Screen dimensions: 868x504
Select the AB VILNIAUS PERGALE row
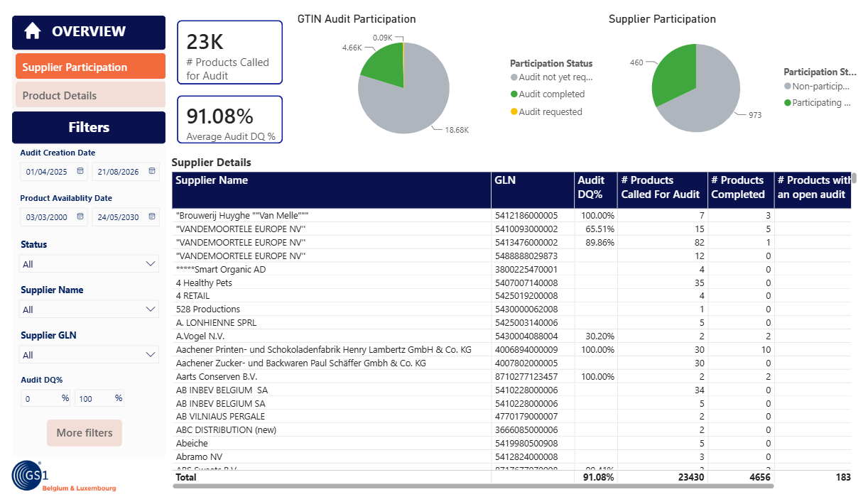coord(511,417)
